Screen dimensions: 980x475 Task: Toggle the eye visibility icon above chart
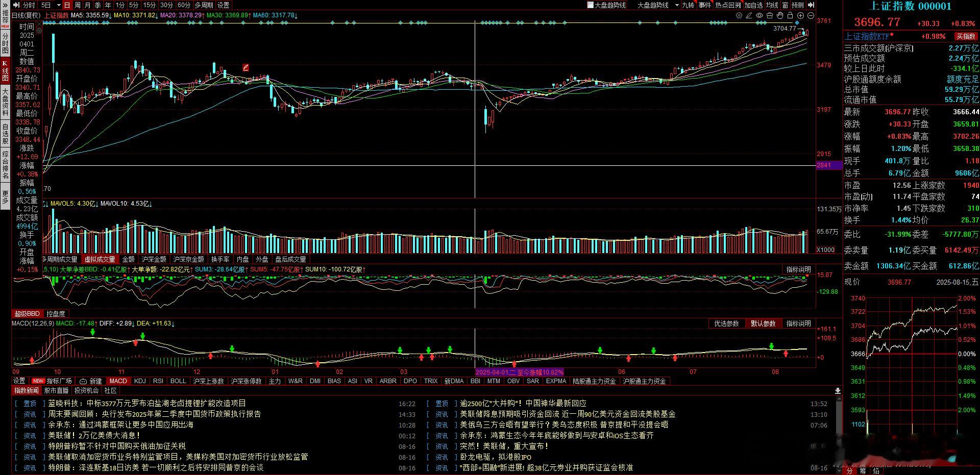click(759, 16)
